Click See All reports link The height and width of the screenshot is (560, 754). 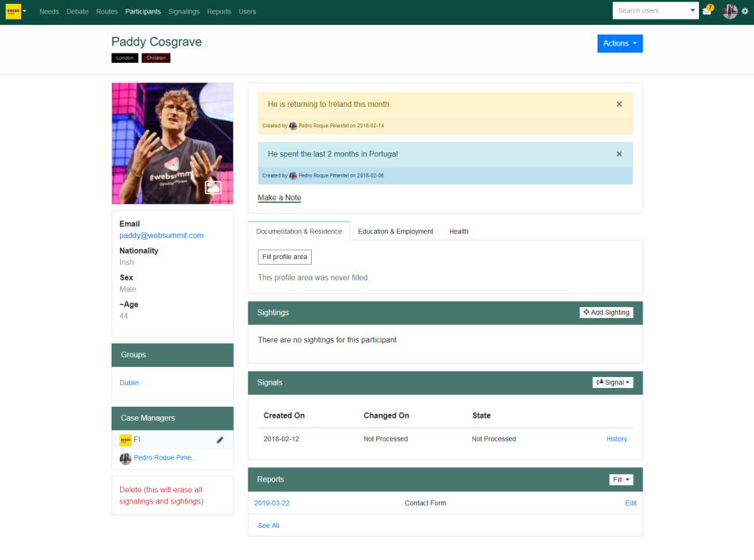(x=269, y=526)
